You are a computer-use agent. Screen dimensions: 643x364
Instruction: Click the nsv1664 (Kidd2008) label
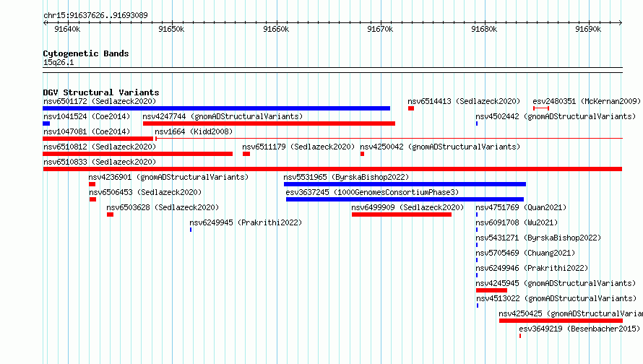click(194, 131)
